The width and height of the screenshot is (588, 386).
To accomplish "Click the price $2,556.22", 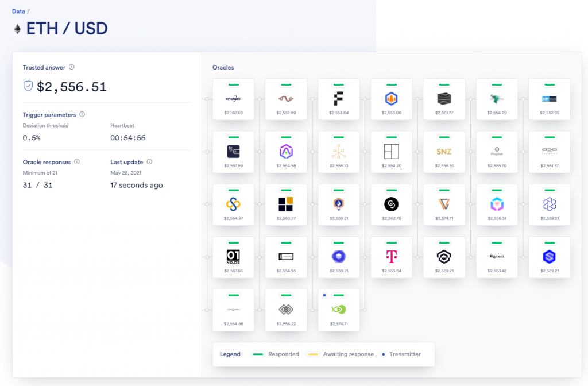I will click(286, 323).
